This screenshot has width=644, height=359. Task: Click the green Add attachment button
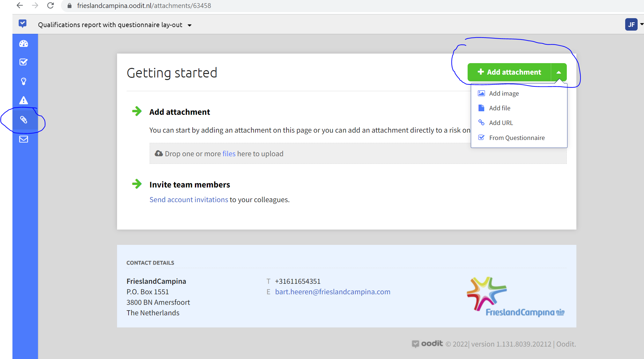point(509,72)
